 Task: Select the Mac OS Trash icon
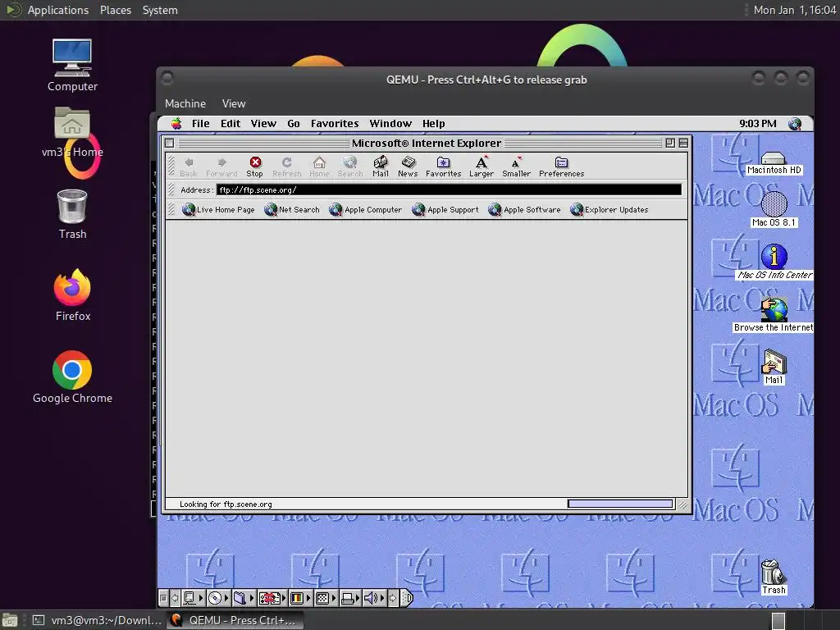pyautogui.click(x=774, y=577)
